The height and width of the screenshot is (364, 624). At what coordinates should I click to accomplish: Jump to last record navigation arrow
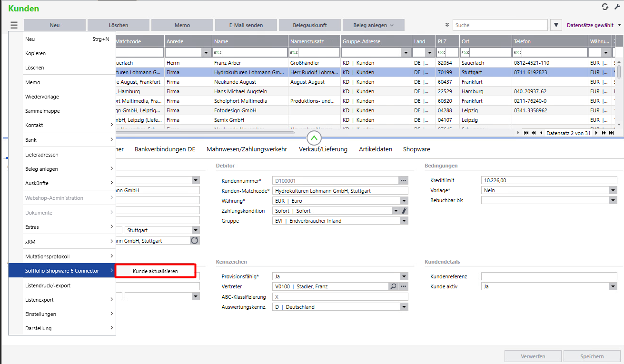pos(611,133)
